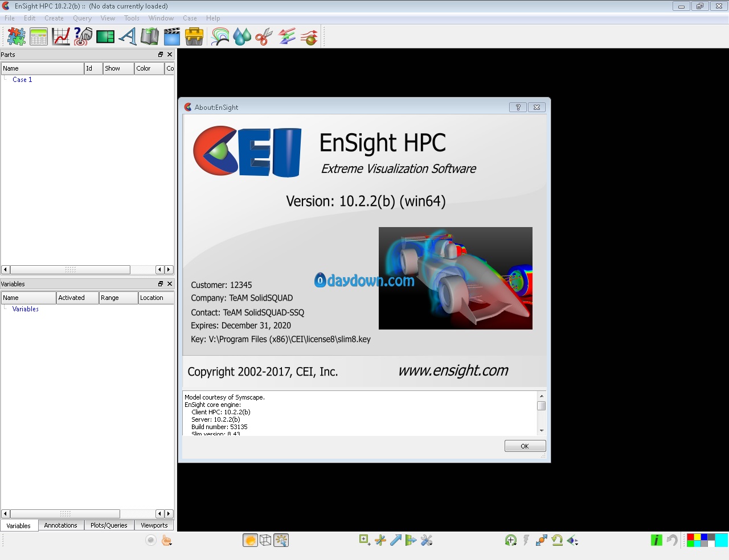Open the pick hand tool dropdown
This screenshot has width=729, height=560.
(x=167, y=540)
